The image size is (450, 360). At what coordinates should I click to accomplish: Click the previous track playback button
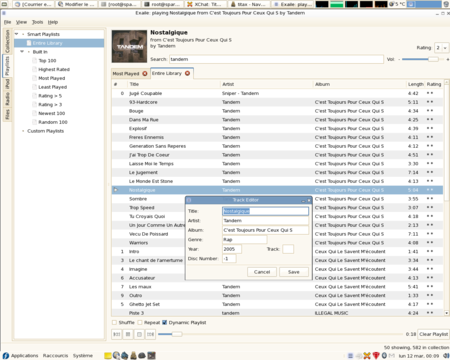(117, 334)
